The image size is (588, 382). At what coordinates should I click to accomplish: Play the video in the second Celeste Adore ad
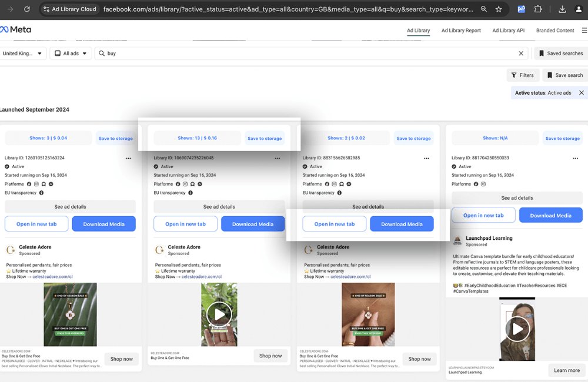point(219,314)
